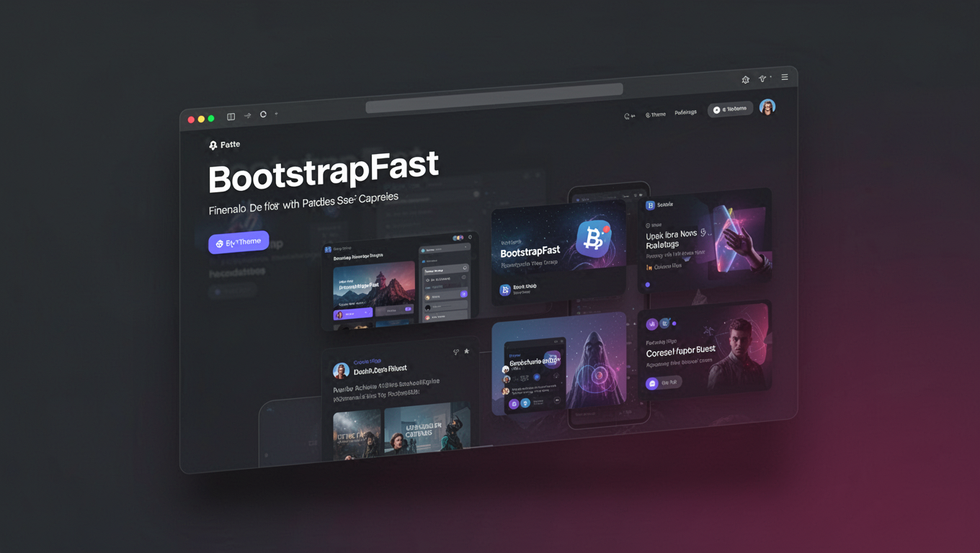980x553 pixels.
Task: Click the small B icon beside Book Shop
Action: click(x=505, y=290)
